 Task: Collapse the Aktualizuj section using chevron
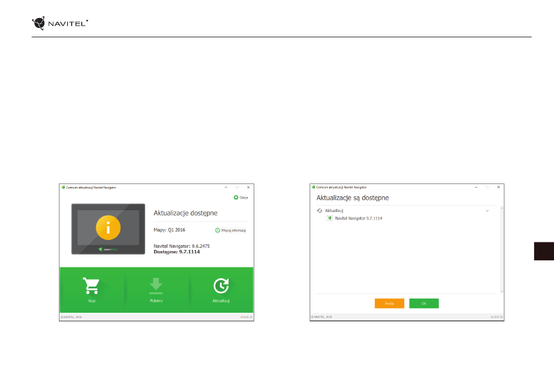pos(487,211)
